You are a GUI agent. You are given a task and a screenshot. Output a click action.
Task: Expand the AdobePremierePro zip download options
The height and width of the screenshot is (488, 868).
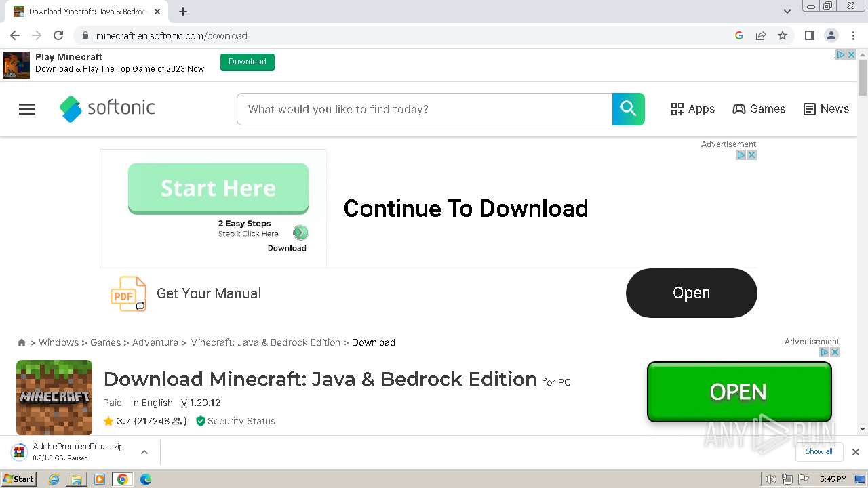point(144,452)
